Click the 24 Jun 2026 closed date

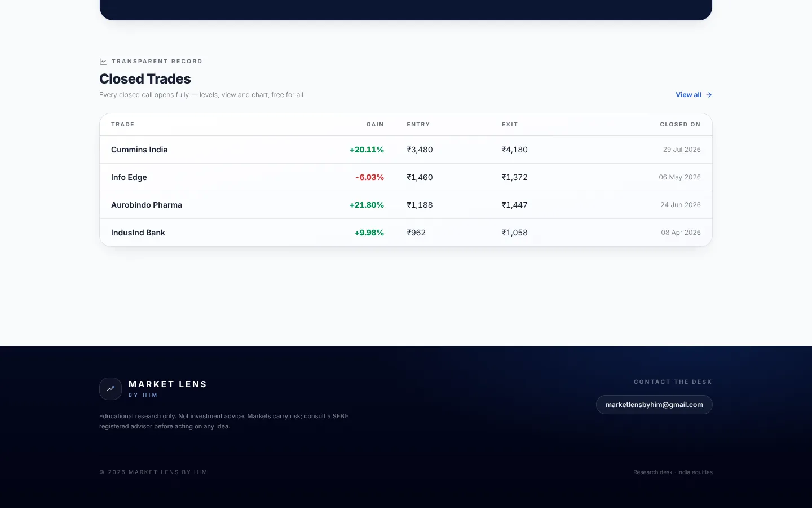tap(681, 205)
